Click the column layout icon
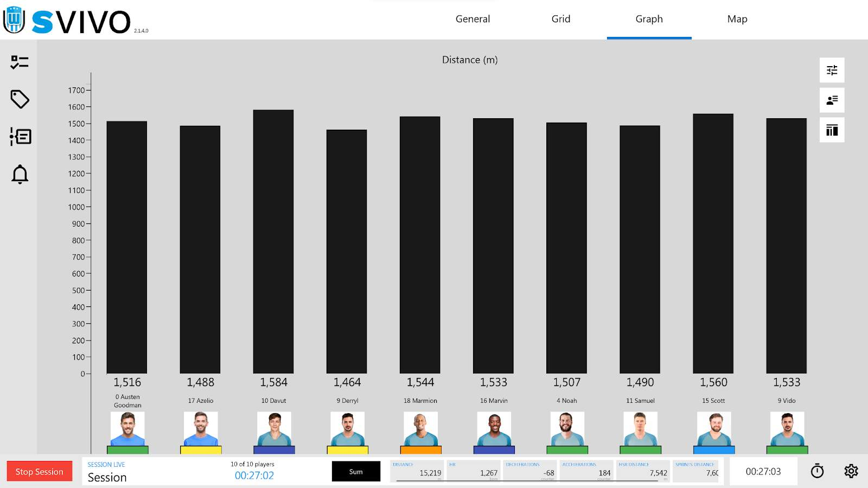Viewport: 868px width, 488px height. [x=832, y=130]
